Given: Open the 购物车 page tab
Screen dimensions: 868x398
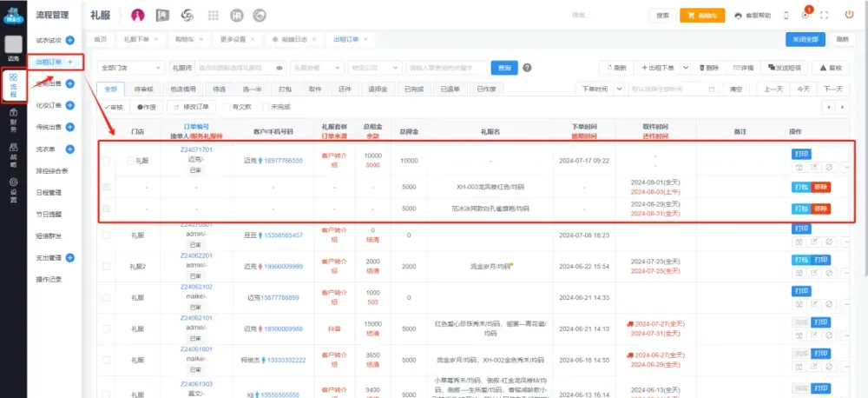Looking at the screenshot, I should pos(185,40).
